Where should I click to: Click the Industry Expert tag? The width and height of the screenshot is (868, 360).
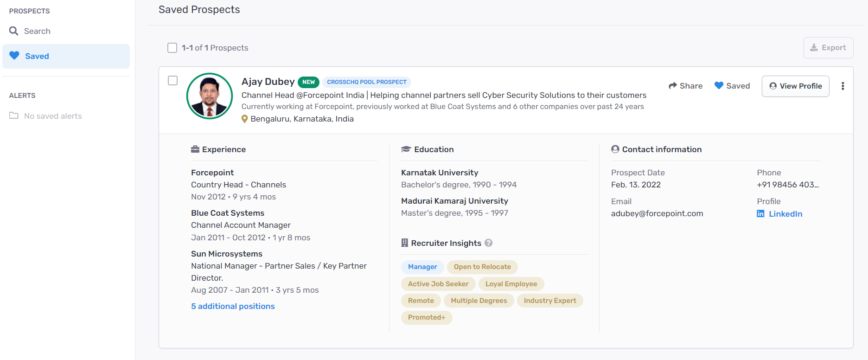coord(550,301)
